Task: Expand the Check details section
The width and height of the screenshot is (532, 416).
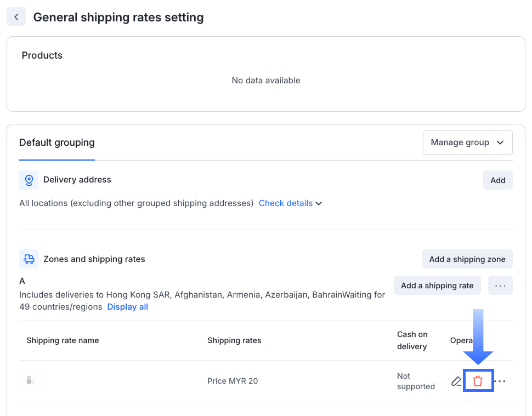Action: tap(290, 203)
